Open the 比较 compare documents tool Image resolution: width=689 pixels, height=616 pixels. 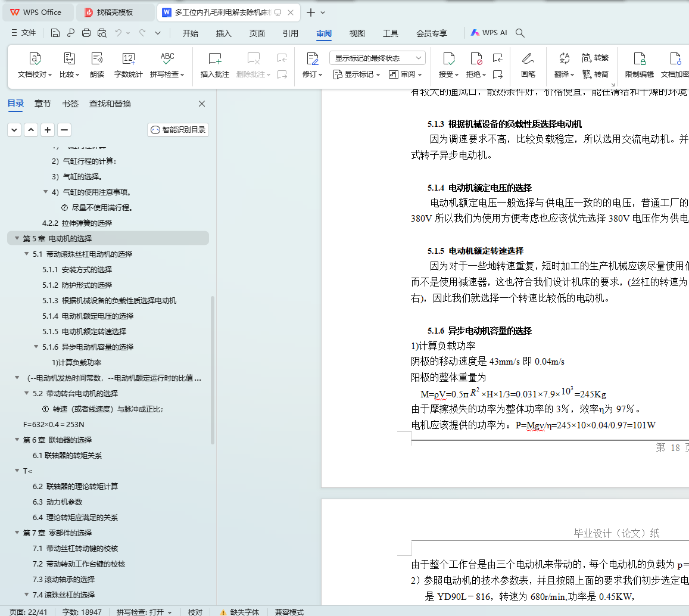coord(70,64)
